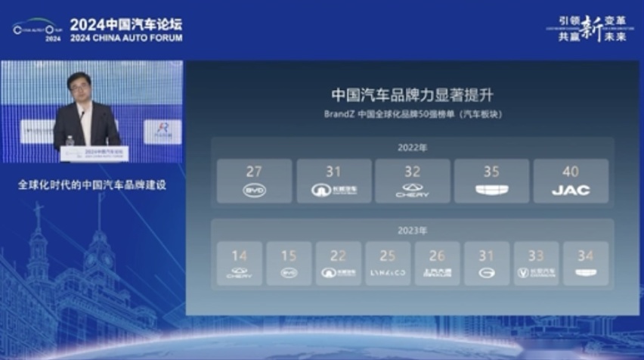644x360 pixels.
Task: Click the Lynk & Co logo under number 25
Action: click(x=387, y=273)
